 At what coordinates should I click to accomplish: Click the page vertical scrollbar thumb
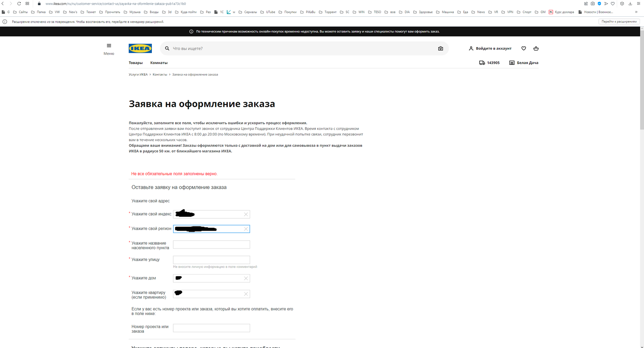click(642, 80)
